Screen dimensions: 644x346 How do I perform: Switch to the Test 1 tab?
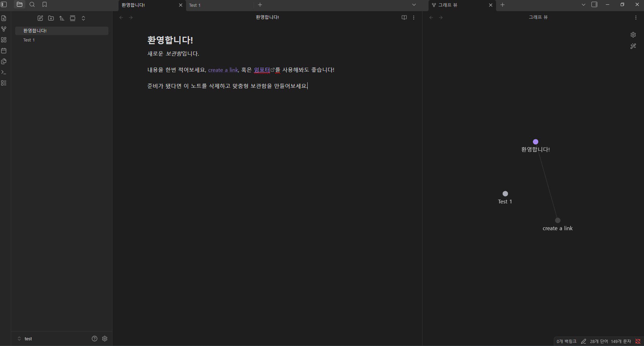195,5
